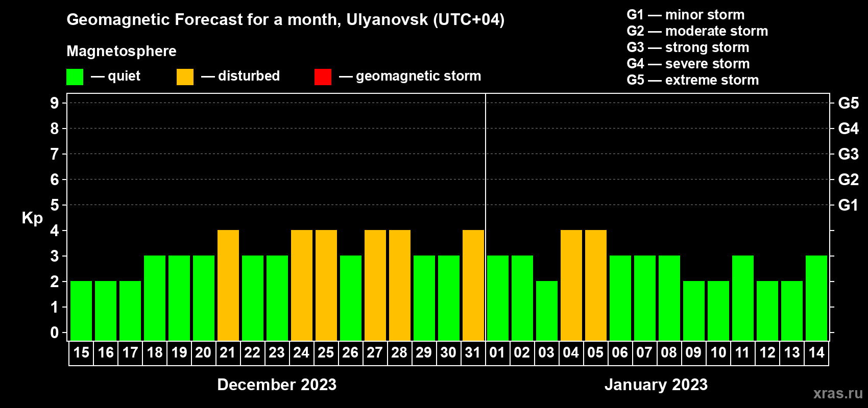The width and height of the screenshot is (868, 408).
Task: Click the orange bar for December 31
Action: point(473,285)
